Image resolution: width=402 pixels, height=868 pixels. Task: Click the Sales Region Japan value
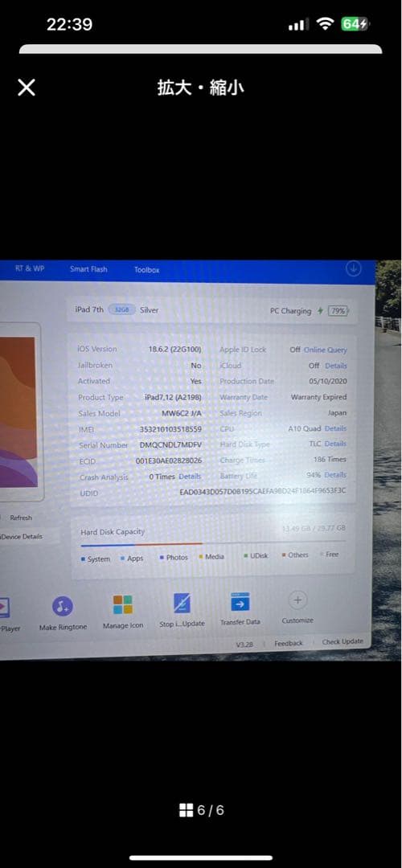(337, 413)
